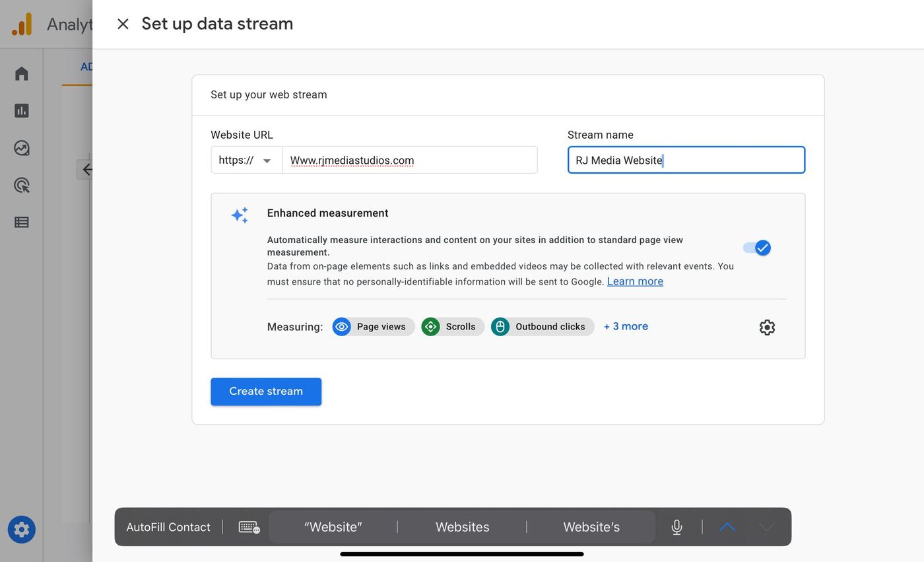Tap AutoFill Contact on keyboard bar
This screenshot has height=562, width=924.
click(168, 527)
